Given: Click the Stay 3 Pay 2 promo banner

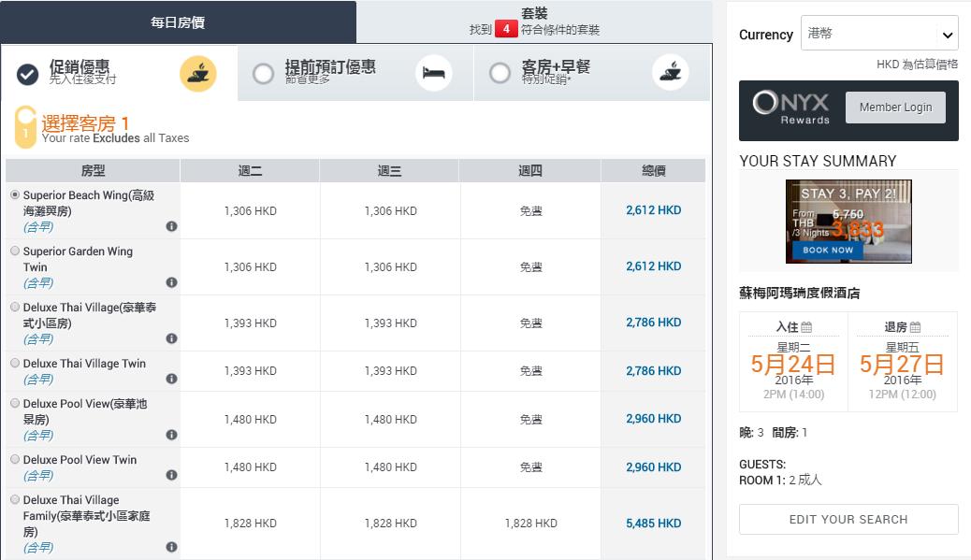Looking at the screenshot, I should tap(848, 222).
